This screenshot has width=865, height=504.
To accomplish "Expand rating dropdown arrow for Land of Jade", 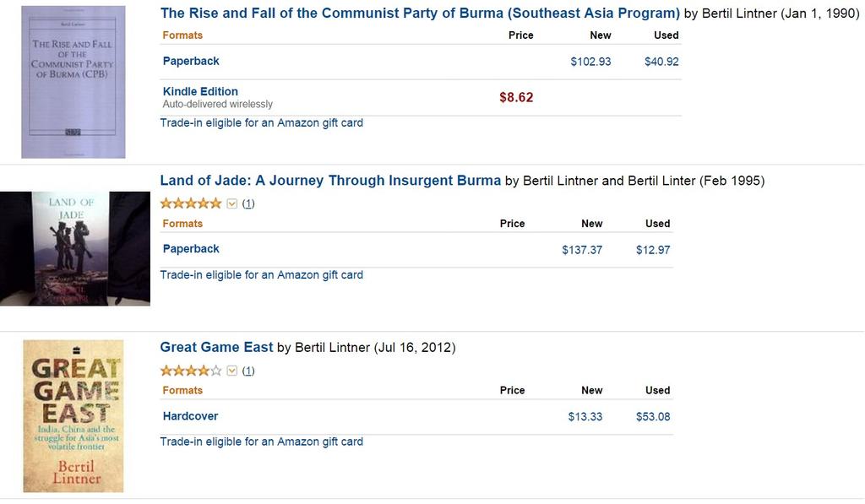I will tap(232, 203).
